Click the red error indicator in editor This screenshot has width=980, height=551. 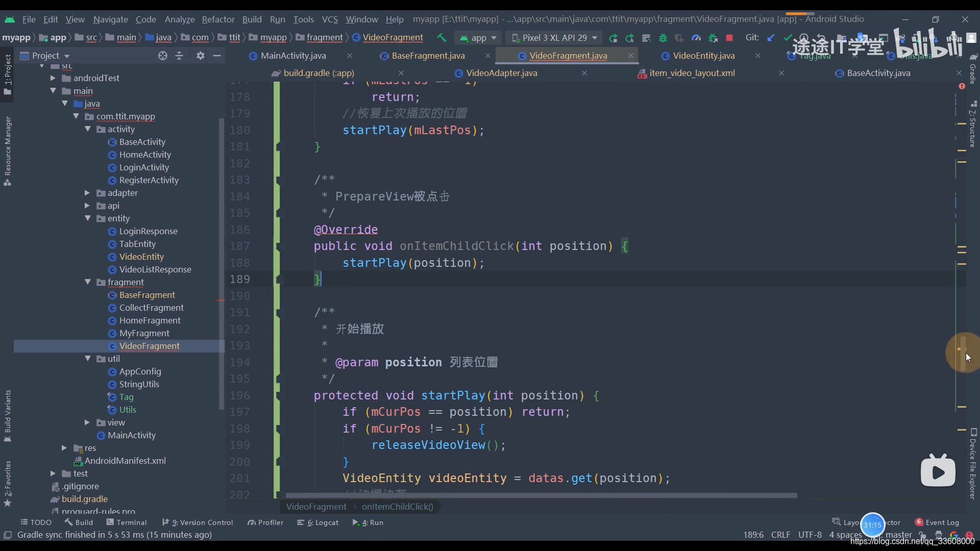pos(962,86)
